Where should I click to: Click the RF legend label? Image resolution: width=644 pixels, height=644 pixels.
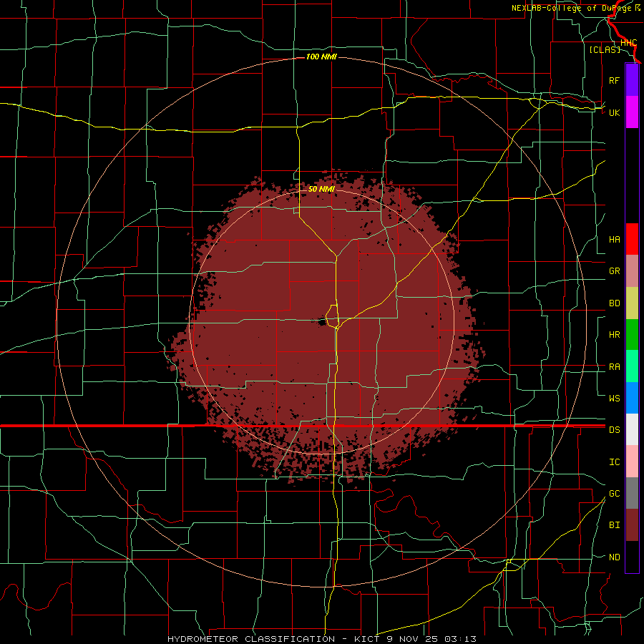tap(614, 80)
